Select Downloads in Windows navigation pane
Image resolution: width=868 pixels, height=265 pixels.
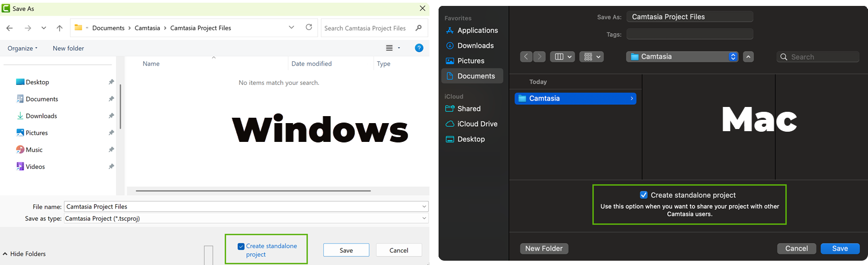click(x=37, y=116)
